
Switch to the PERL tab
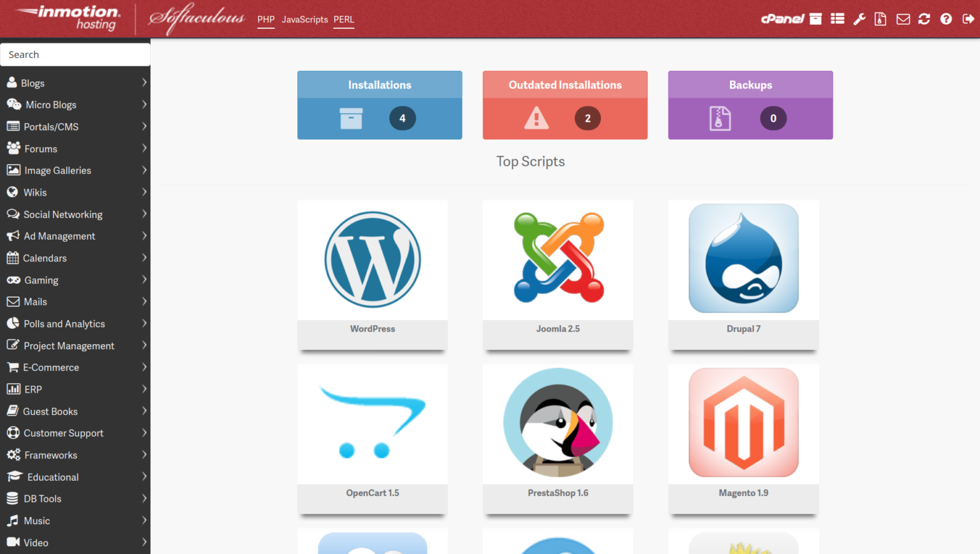point(344,19)
